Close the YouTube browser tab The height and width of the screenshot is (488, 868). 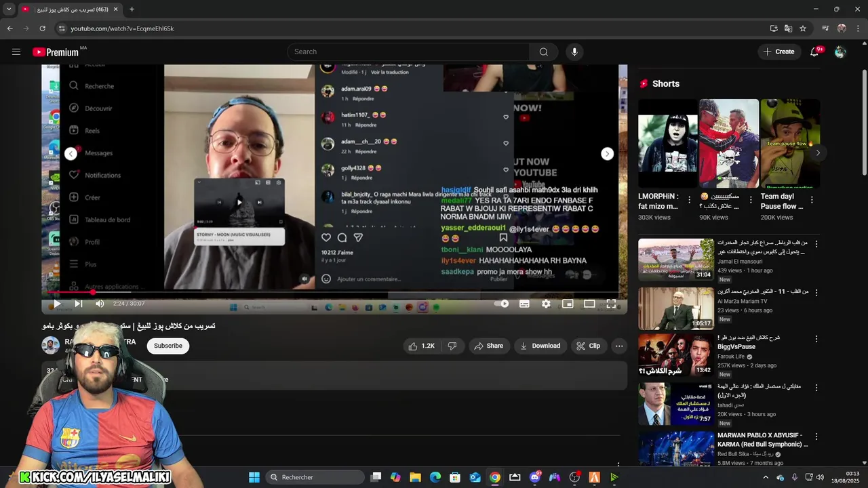(x=115, y=9)
